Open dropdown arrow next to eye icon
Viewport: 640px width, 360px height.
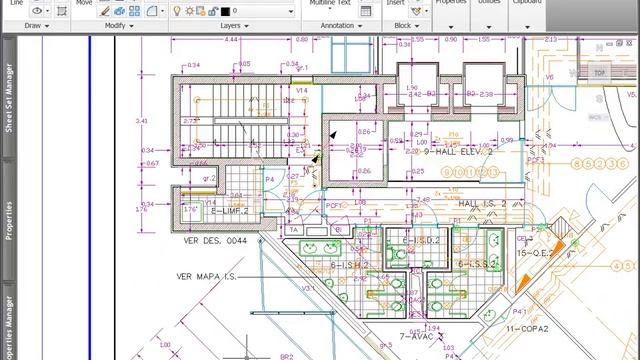coord(48,11)
